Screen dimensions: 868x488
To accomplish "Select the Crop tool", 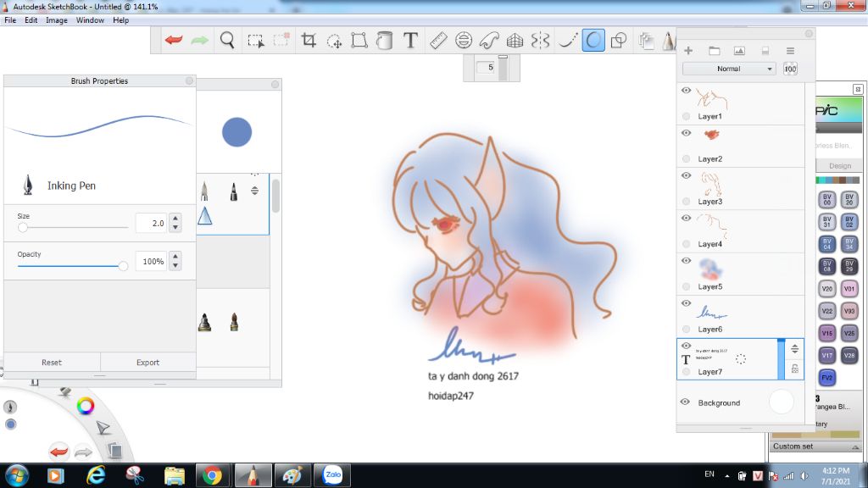I will click(x=309, y=40).
